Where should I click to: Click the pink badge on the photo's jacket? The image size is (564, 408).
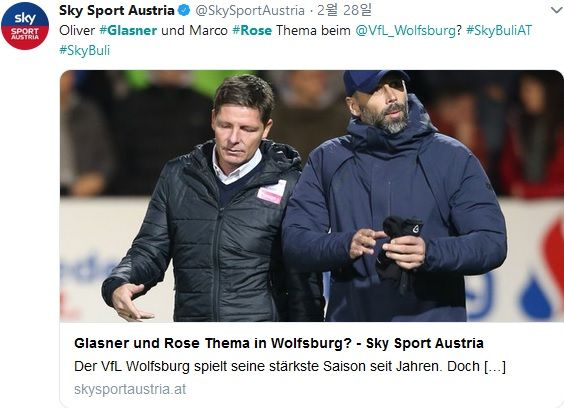click(272, 192)
